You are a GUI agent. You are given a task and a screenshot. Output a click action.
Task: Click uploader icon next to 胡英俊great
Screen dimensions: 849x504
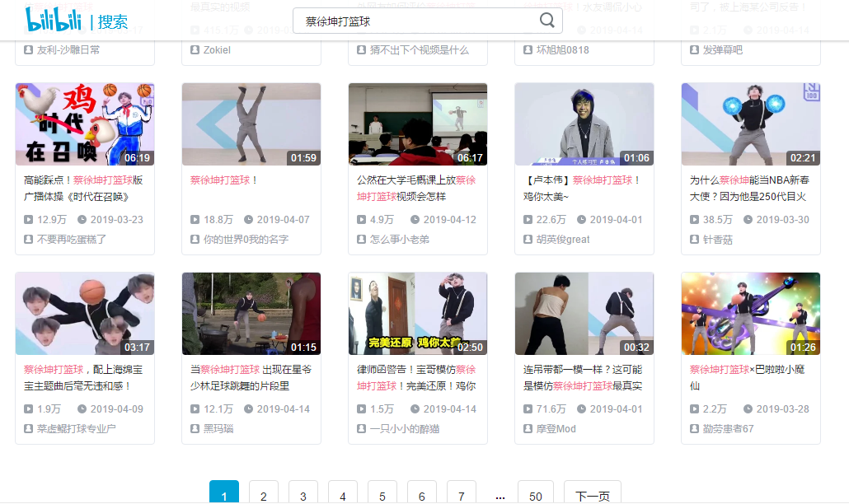528,239
